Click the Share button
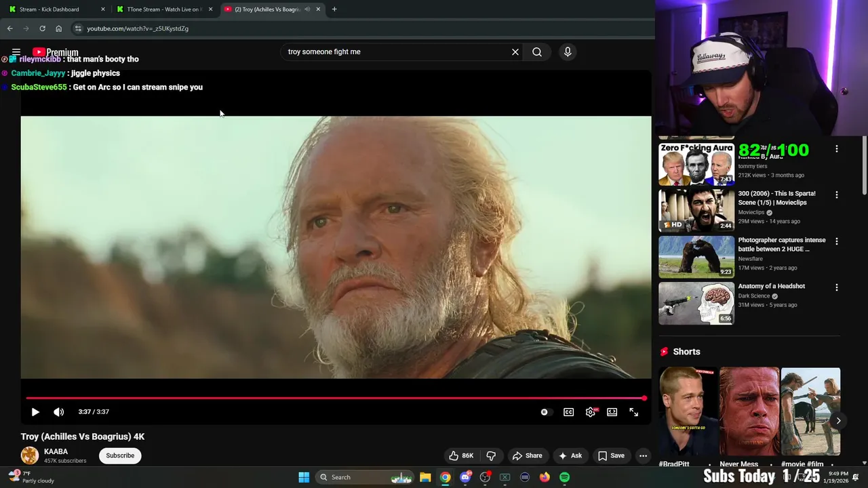Image resolution: width=868 pixels, height=488 pixels. point(527,455)
